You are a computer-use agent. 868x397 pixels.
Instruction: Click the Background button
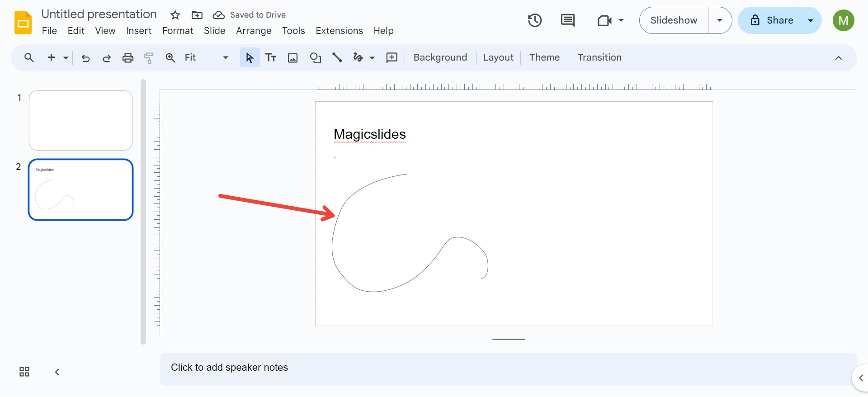pos(440,58)
